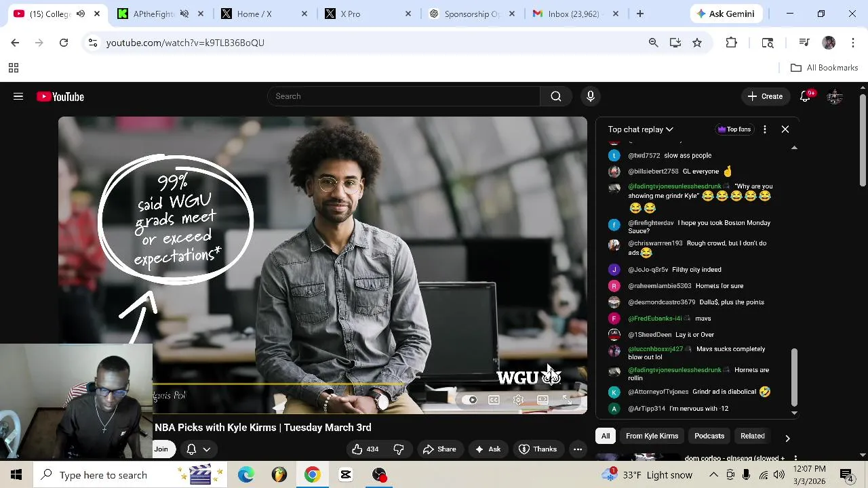Bookmark this page with the star

click(x=697, y=43)
